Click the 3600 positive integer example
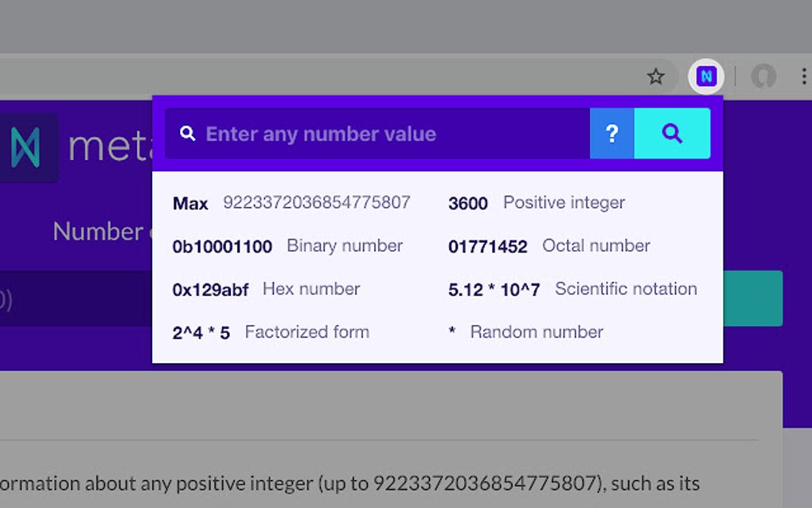The height and width of the screenshot is (508, 812). click(468, 203)
